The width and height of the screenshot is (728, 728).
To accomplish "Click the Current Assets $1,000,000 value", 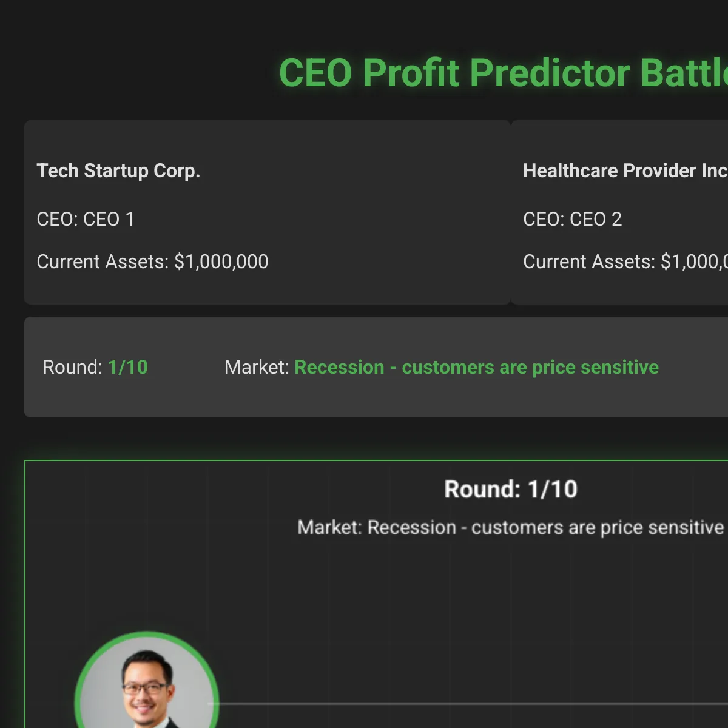I will [x=153, y=261].
